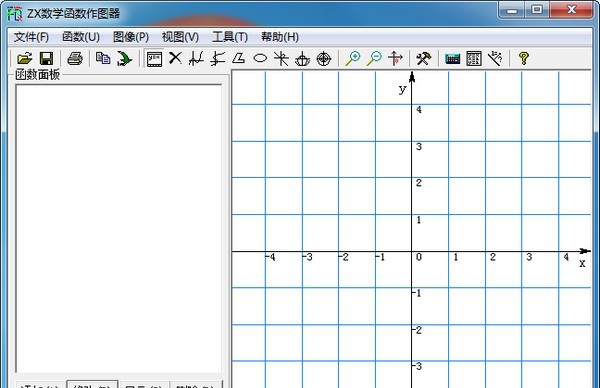Zoom out with the minus magnifier
Image resolution: width=600 pixels, height=388 pixels.
[374, 59]
